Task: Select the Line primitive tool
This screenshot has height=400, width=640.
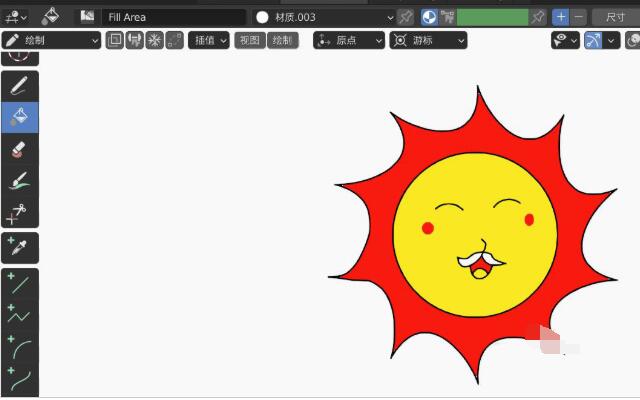Action: (x=20, y=283)
